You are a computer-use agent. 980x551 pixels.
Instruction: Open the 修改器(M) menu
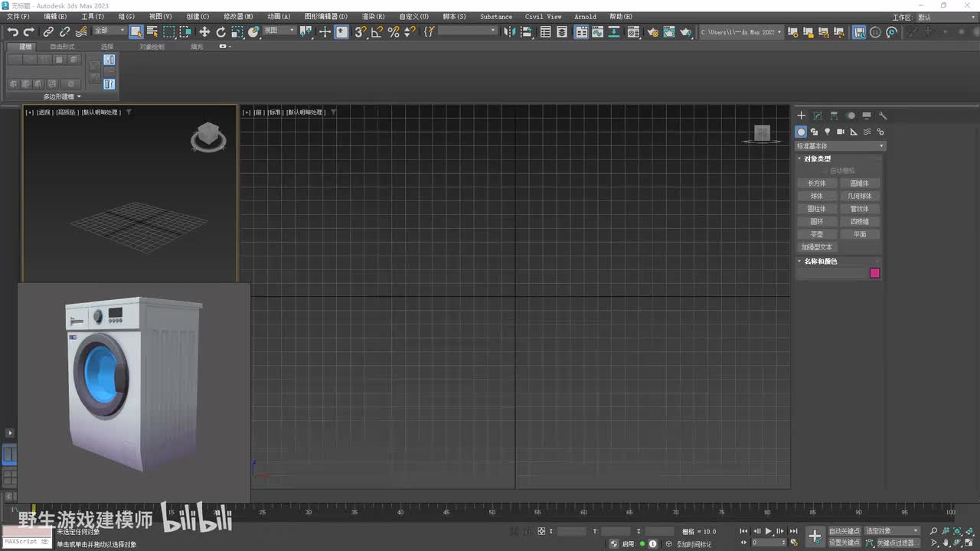click(238, 16)
